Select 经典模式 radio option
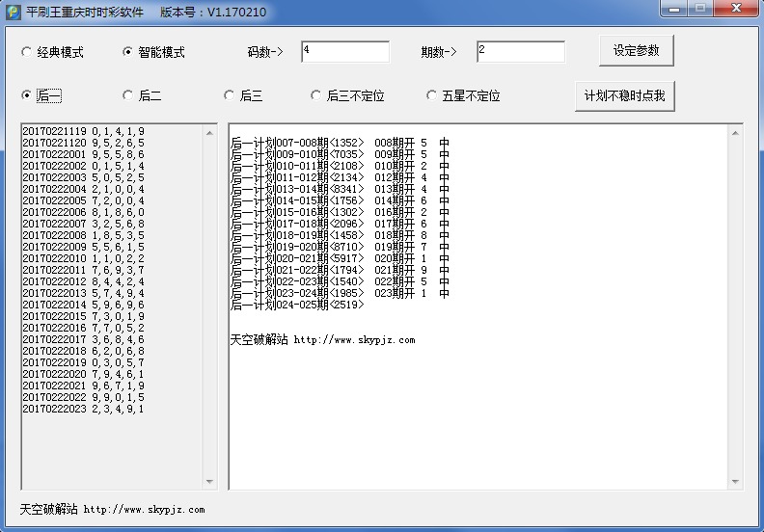 26,52
